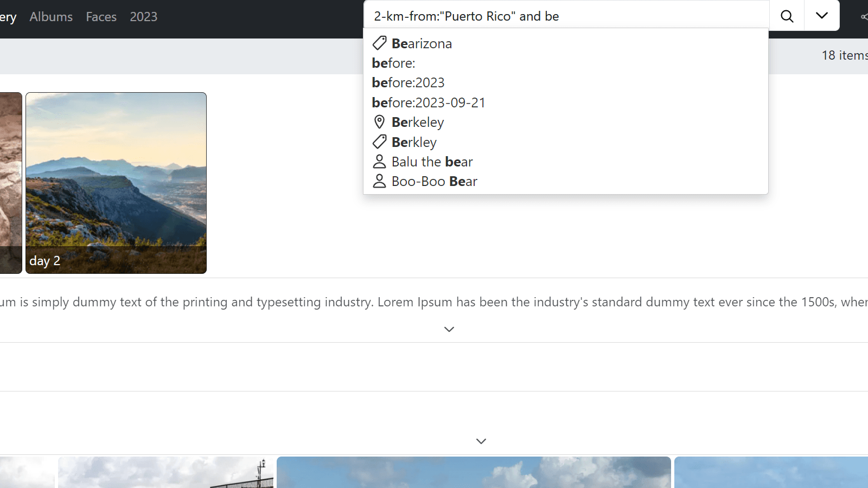Expand the Lorem Ipsum description text
868x488 pixels.
pyautogui.click(x=449, y=329)
